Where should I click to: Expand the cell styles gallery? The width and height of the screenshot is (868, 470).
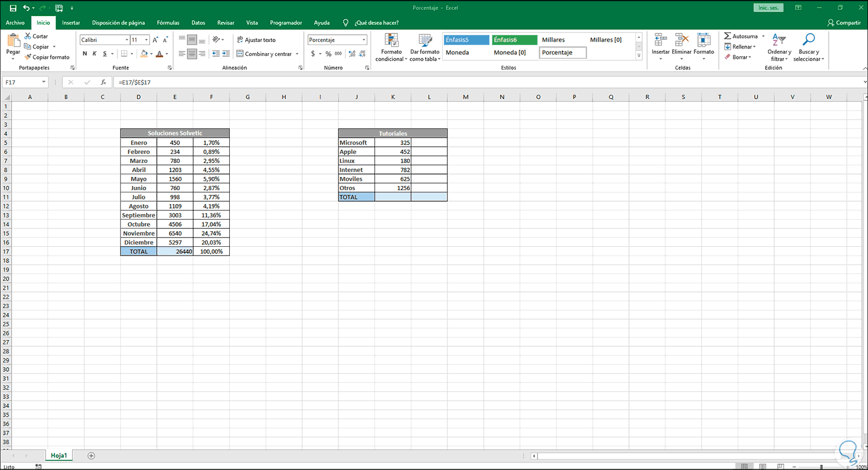tap(639, 56)
